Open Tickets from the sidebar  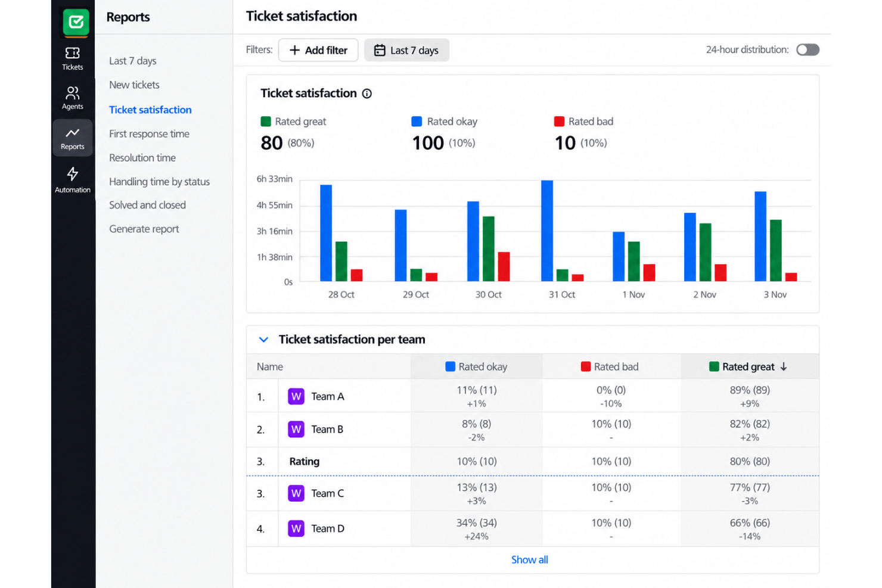tap(73, 58)
